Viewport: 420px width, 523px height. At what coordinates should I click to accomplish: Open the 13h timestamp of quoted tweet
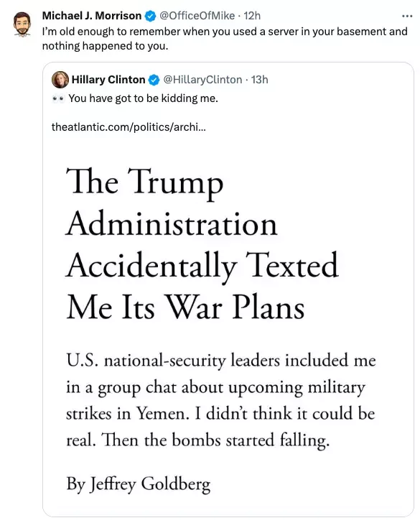click(x=260, y=80)
